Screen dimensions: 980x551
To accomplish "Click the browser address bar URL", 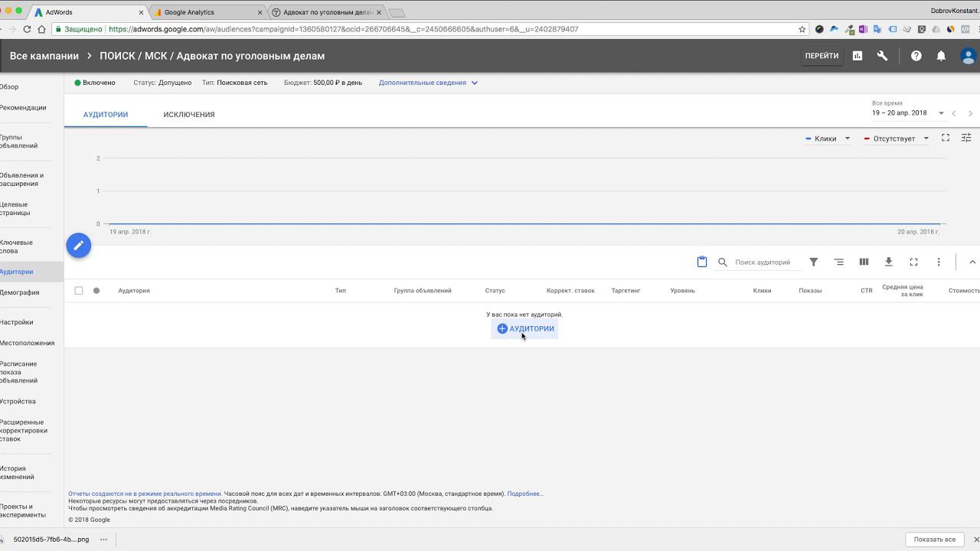I will (344, 29).
